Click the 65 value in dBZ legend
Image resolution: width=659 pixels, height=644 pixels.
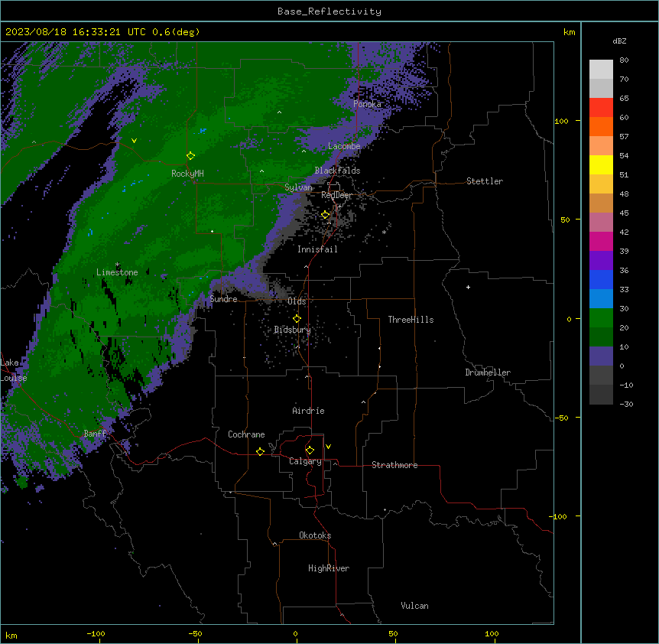pyautogui.click(x=624, y=99)
